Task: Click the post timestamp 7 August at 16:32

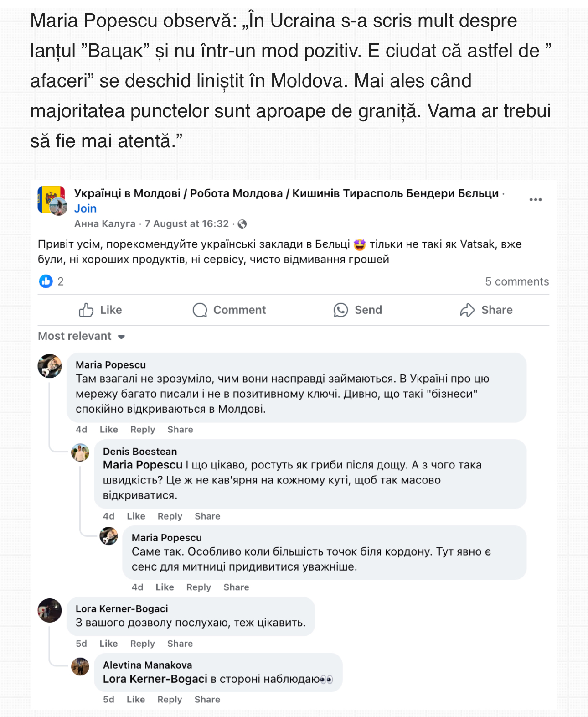Action: click(x=186, y=224)
